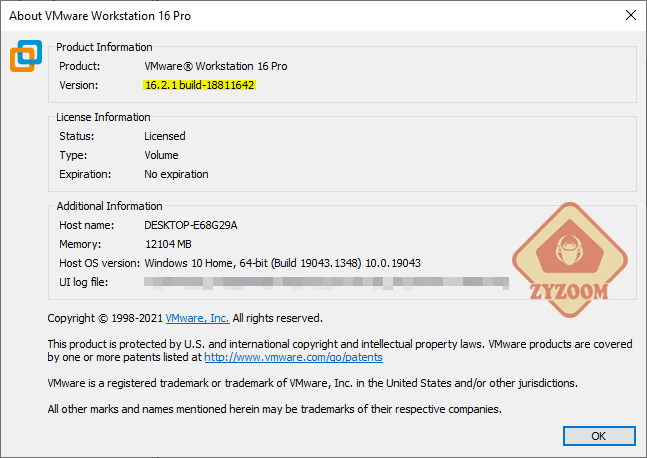
Task: Click the Copyright 1998-2021 text
Action: pos(105,318)
